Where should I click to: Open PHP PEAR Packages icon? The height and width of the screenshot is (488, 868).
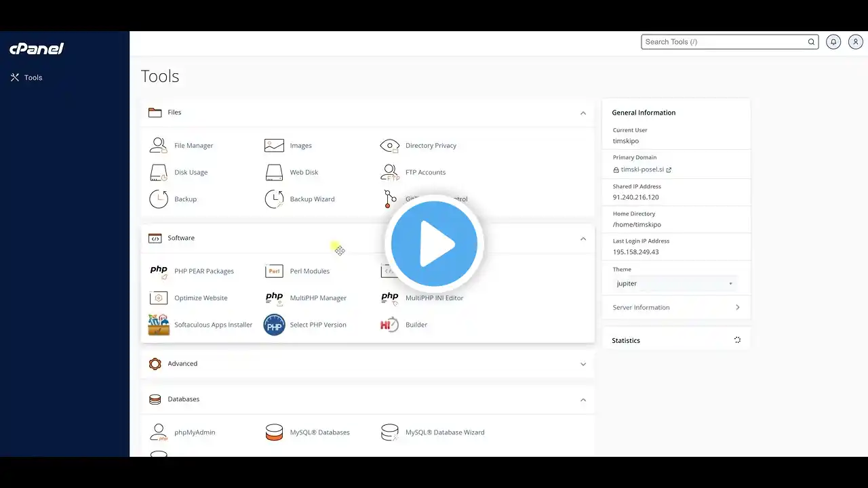[x=159, y=271]
